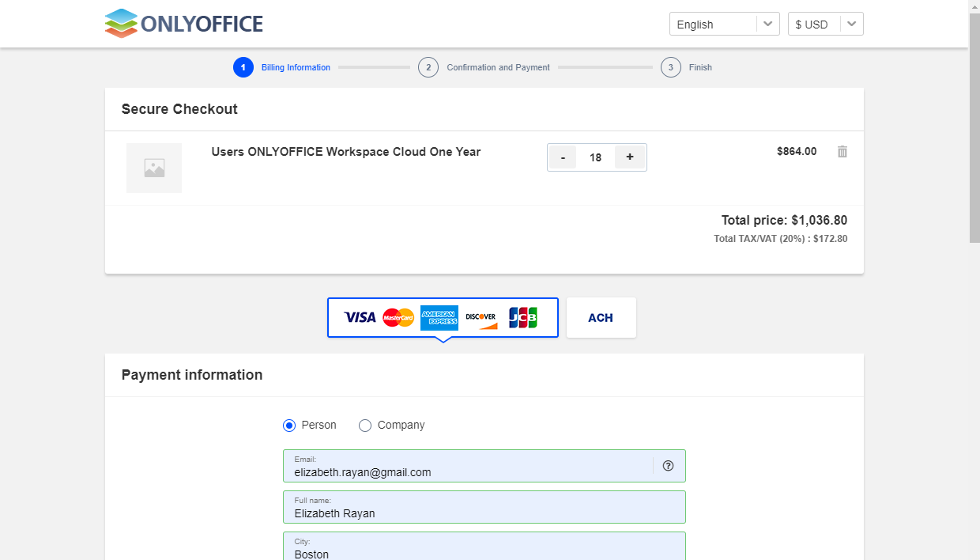Screen dimensions: 980x560
Task: Select the credit card payment method
Action: [443, 317]
